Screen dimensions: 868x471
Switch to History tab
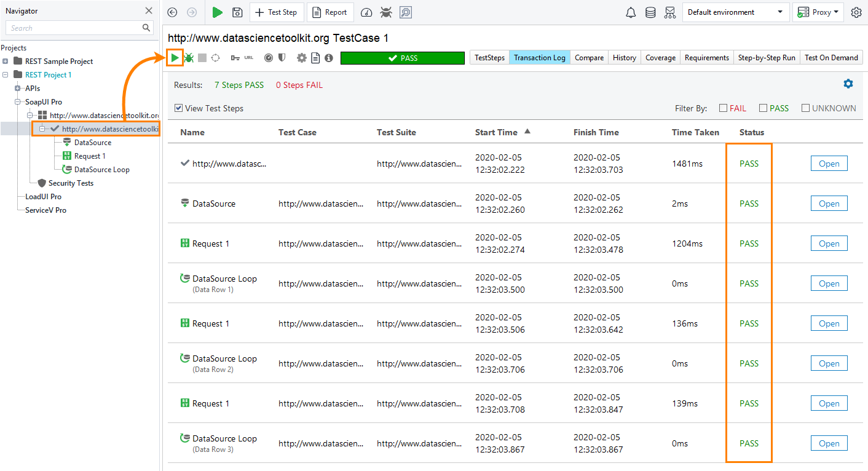point(624,58)
